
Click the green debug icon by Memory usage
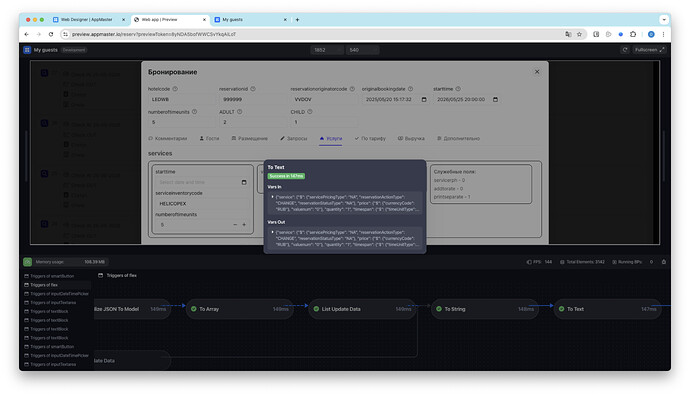coord(27,262)
